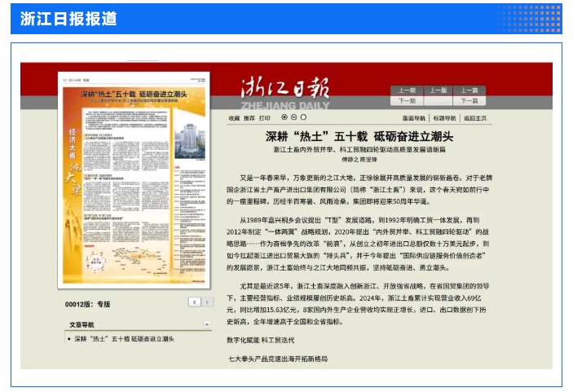Image resolution: width=573 pixels, height=392 pixels.
Task: Collapse the 文章导航 panel
Action: click(205, 324)
